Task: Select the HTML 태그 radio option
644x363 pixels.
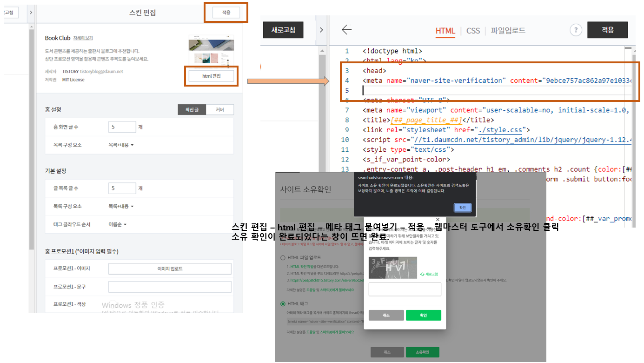Action: click(283, 304)
